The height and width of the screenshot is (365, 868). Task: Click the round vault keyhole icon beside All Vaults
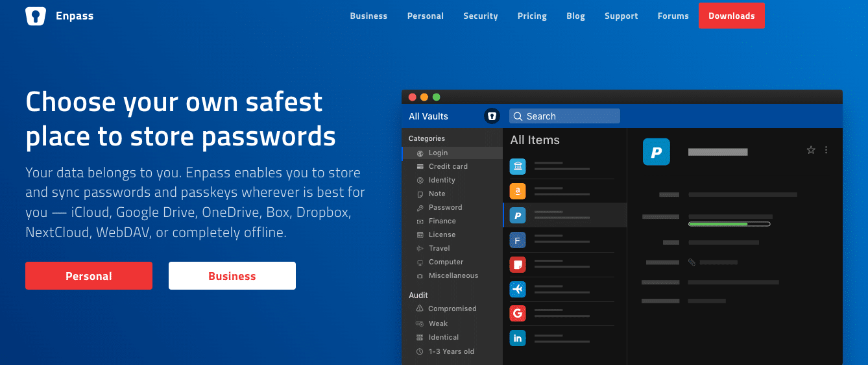coord(492,116)
